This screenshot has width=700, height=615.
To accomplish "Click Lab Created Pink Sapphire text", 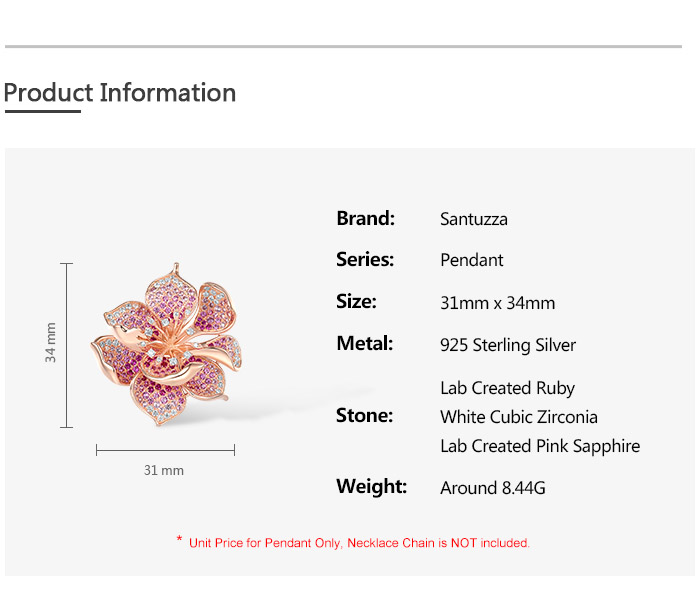I will (540, 446).
